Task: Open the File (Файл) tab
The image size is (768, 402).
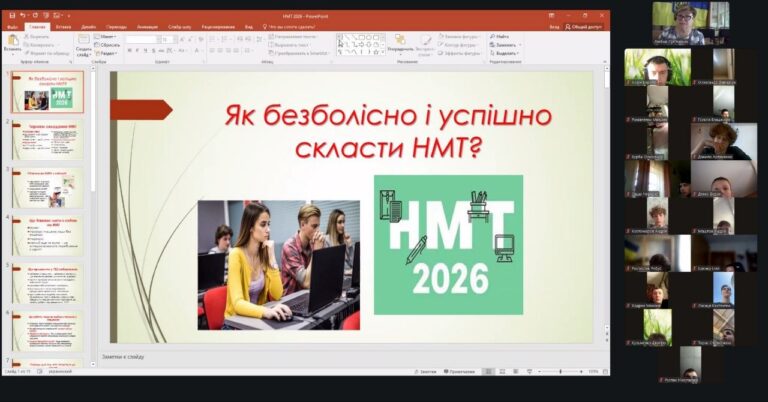Action: (x=12, y=27)
